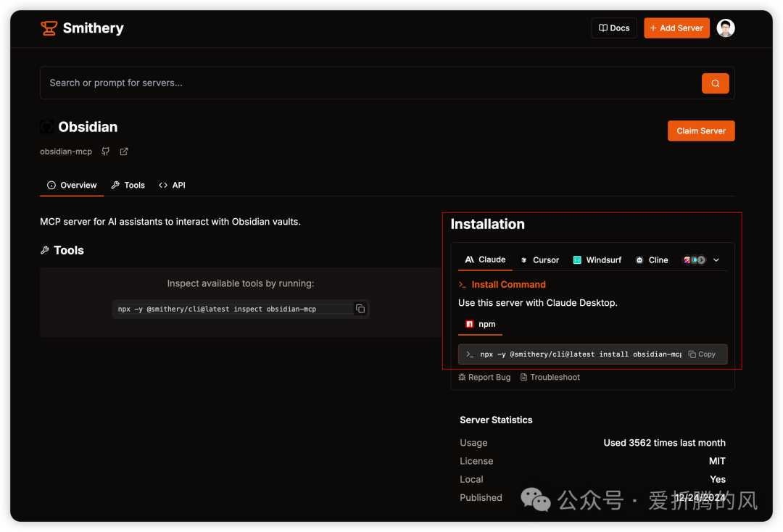Click the cluster of additional client icons
Viewport: 783px width, 532px height.
point(694,260)
